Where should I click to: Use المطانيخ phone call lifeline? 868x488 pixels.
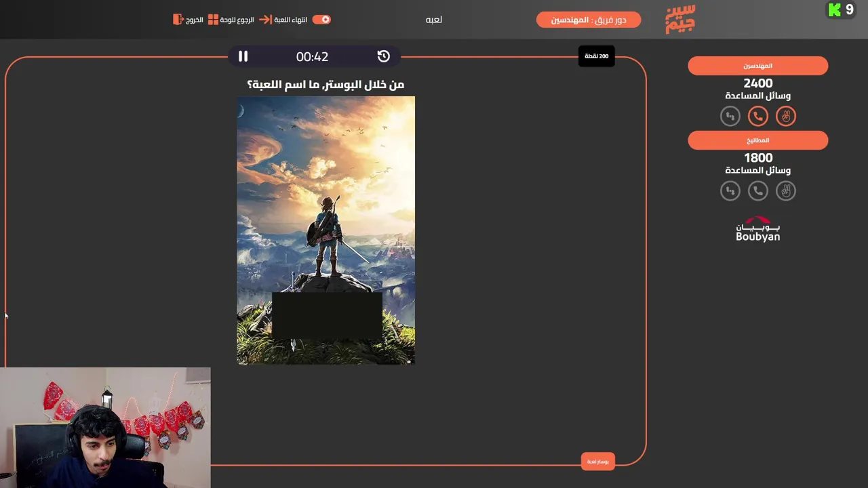coord(758,190)
